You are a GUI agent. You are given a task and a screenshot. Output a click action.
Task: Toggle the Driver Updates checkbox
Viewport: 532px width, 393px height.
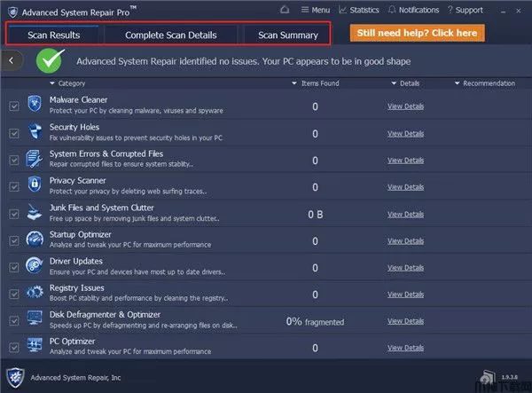pyautogui.click(x=14, y=267)
